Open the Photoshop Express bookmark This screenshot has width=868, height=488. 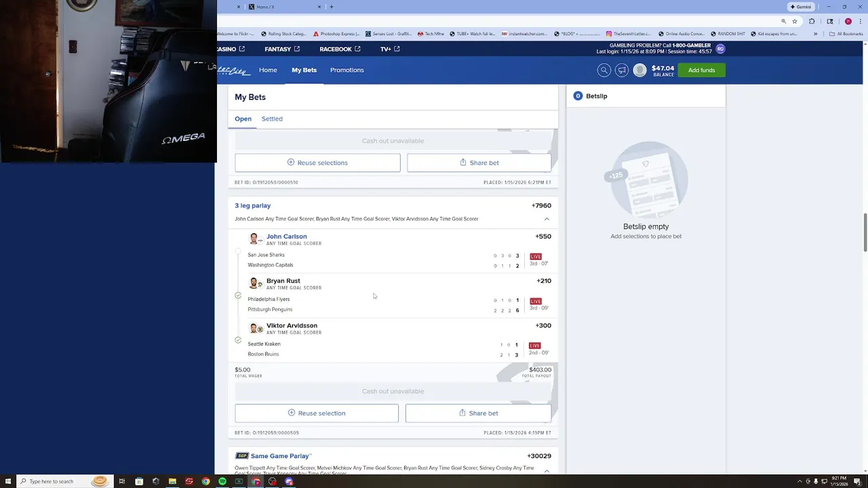click(336, 34)
